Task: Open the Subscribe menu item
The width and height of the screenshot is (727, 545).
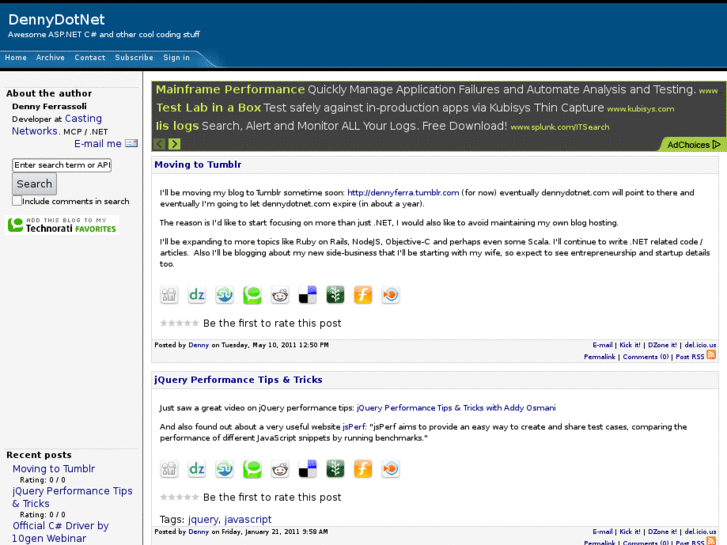Action: pyautogui.click(x=134, y=58)
